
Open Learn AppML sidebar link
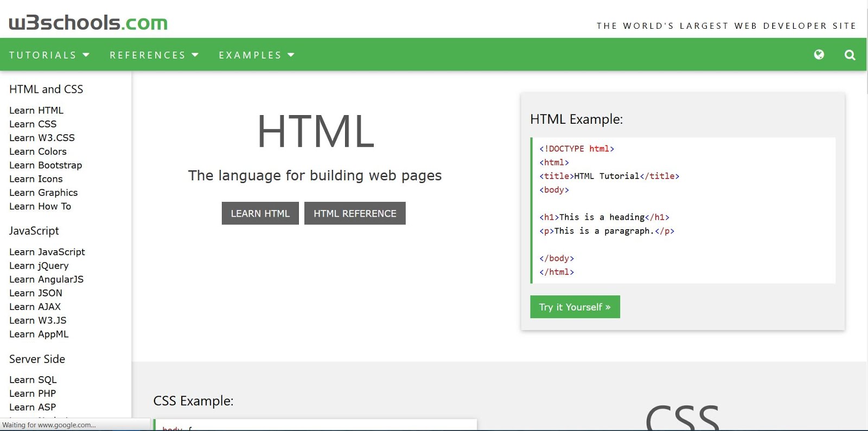pyautogui.click(x=39, y=334)
